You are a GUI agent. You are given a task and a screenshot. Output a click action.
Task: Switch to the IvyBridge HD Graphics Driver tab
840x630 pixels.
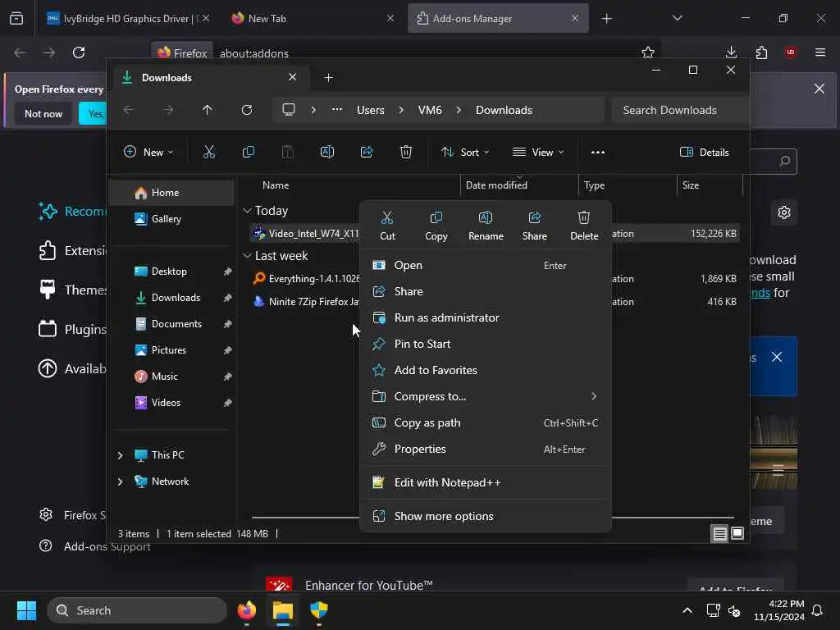pos(126,18)
